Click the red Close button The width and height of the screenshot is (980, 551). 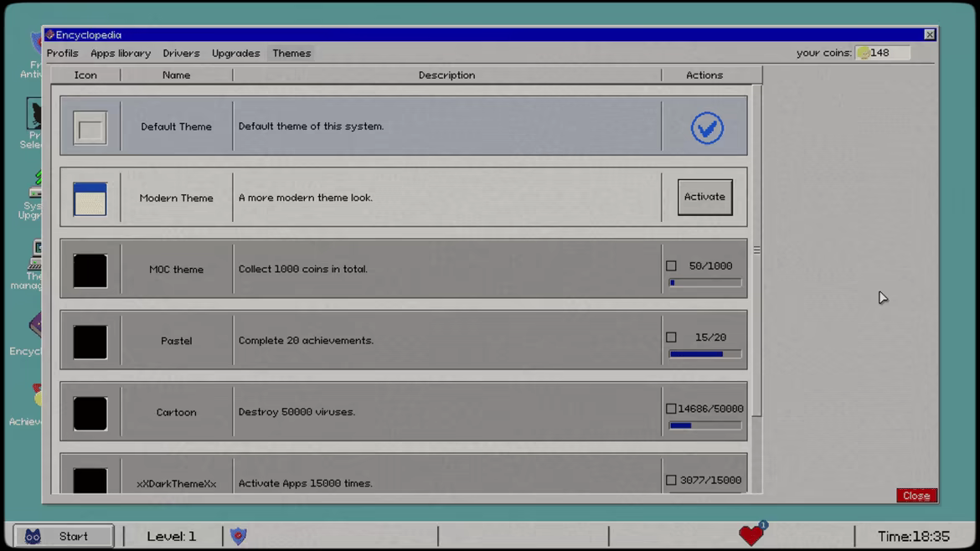916,496
